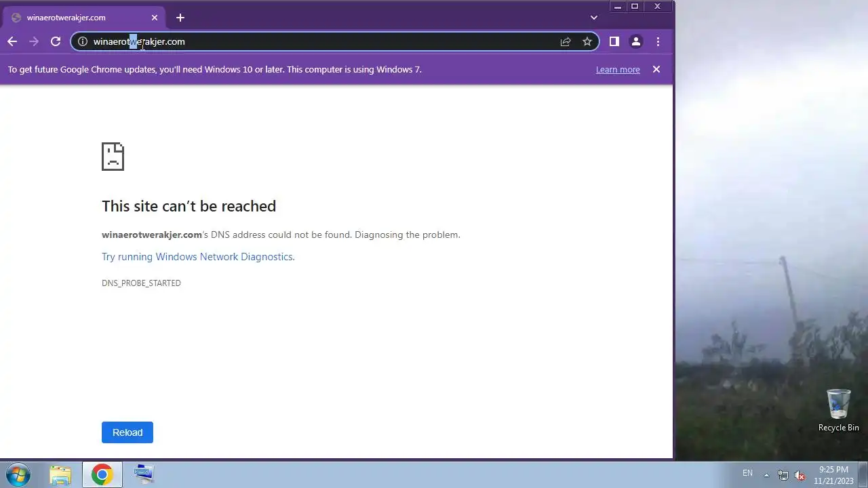Click the 'This site can't be reached' heading
This screenshot has width=868, height=488.
(189, 206)
